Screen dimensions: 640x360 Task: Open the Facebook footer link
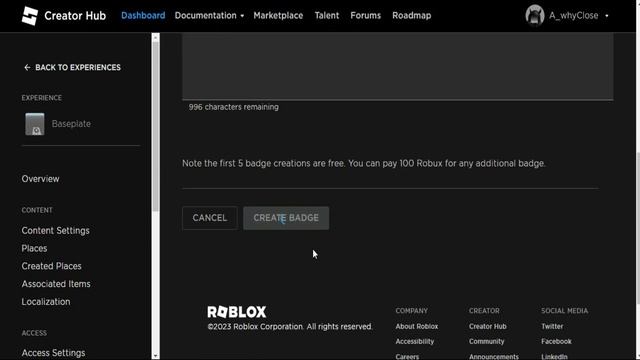tap(556, 342)
